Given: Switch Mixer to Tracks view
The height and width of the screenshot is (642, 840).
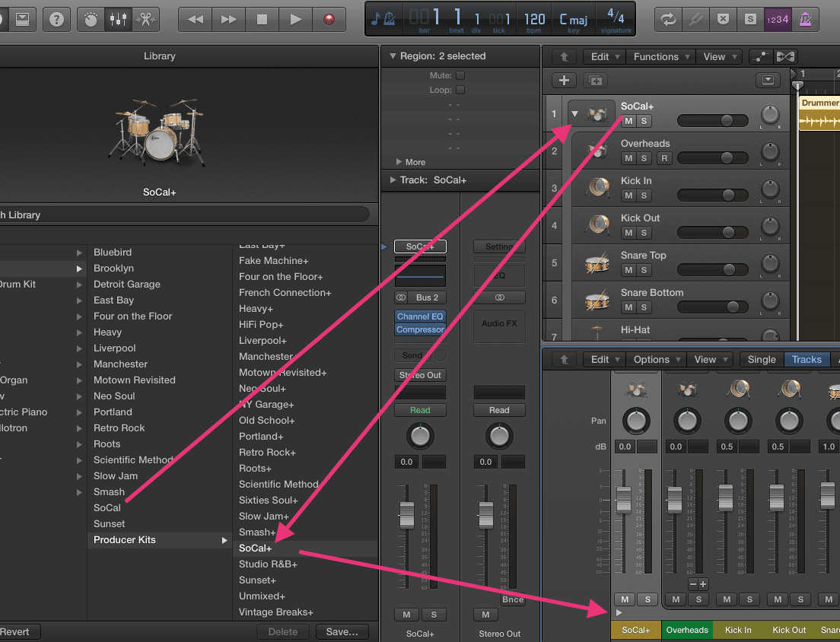Looking at the screenshot, I should tap(807, 359).
